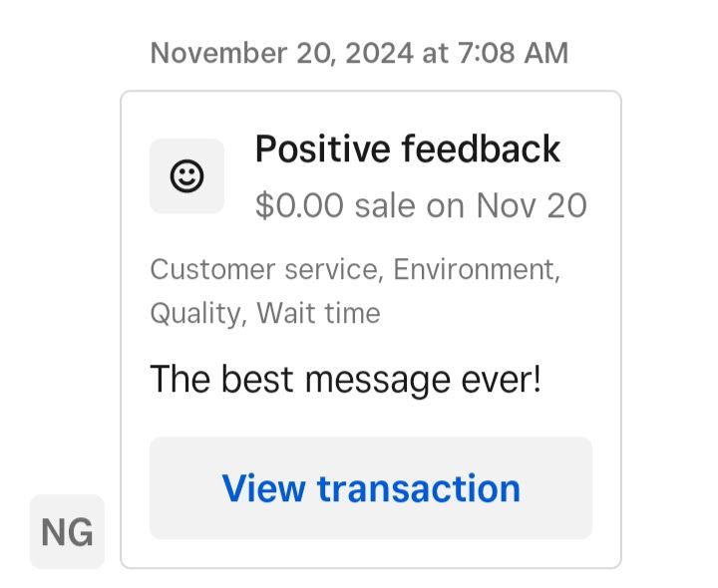Click the Customer service category tag

(x=264, y=269)
